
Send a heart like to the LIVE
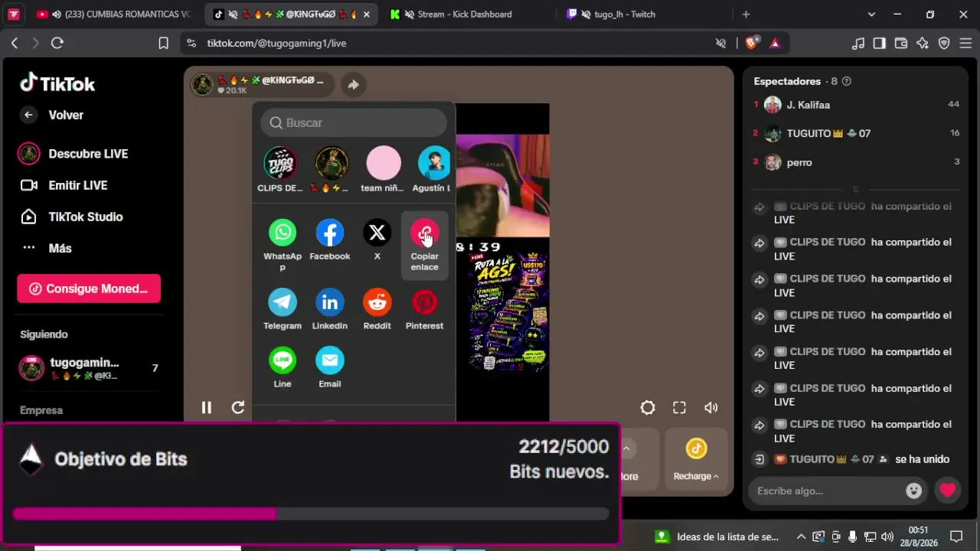[948, 491]
